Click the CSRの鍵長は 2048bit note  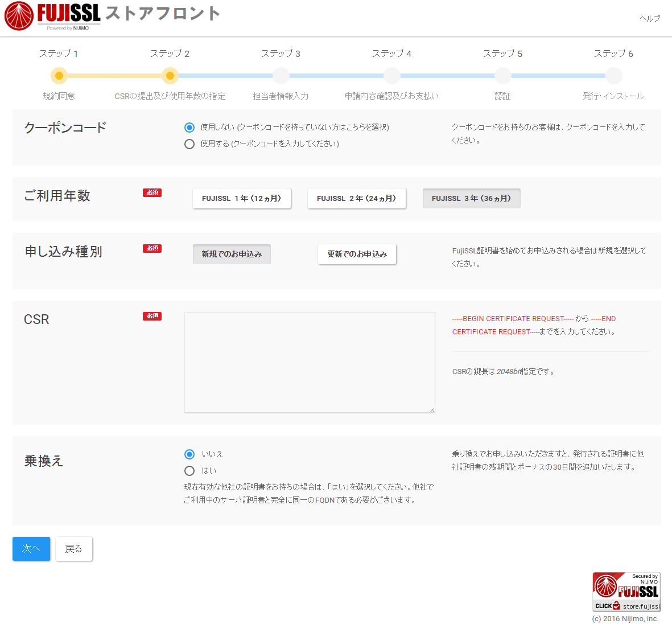click(504, 371)
